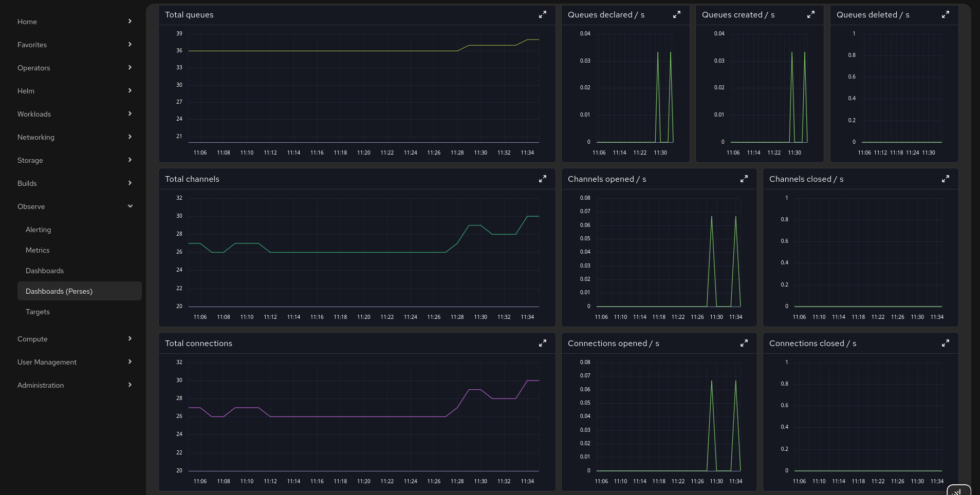The height and width of the screenshot is (495, 980).
Task: Enlarge the Connections closed / s chart
Action: (945, 344)
